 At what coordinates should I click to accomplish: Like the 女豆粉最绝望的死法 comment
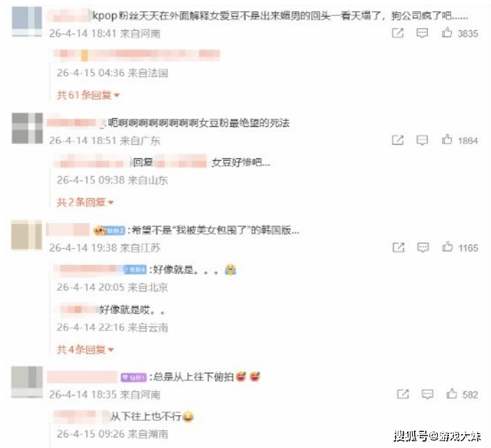tap(447, 140)
